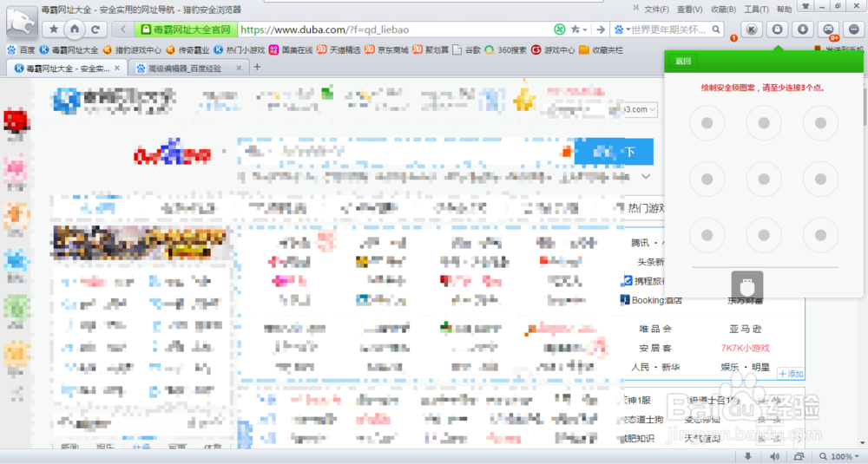This screenshot has width=868, height=464.
Task: Click the green pinwheel icon in address bar
Action: pos(560,29)
